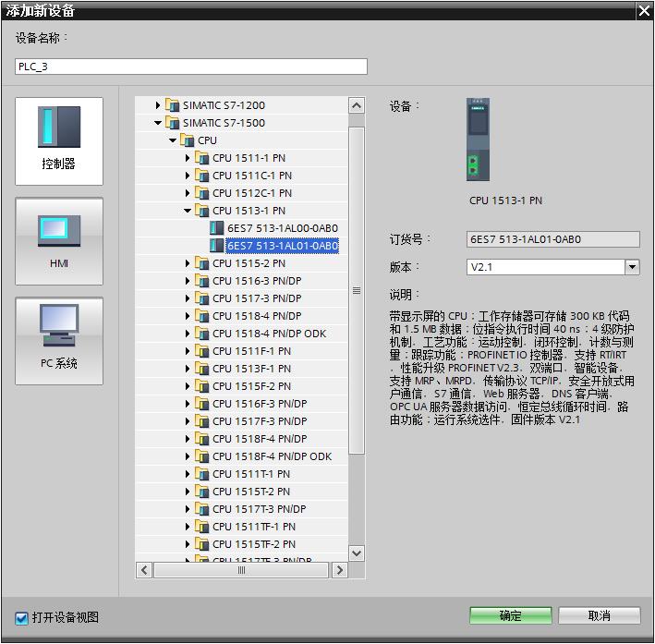
Task: Confirm with the 确定 button
Action: [x=511, y=615]
